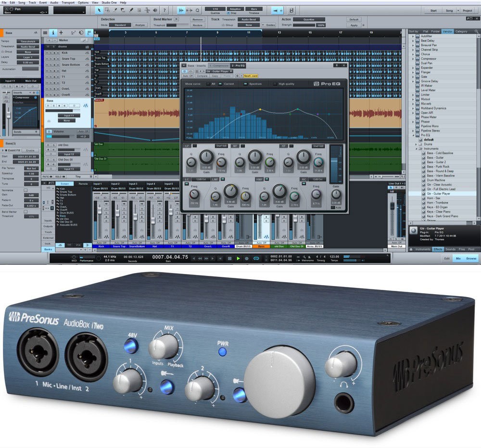481x448 pixels.
Task: Enable High quality in Pro EQ
Action: [x=274, y=84]
